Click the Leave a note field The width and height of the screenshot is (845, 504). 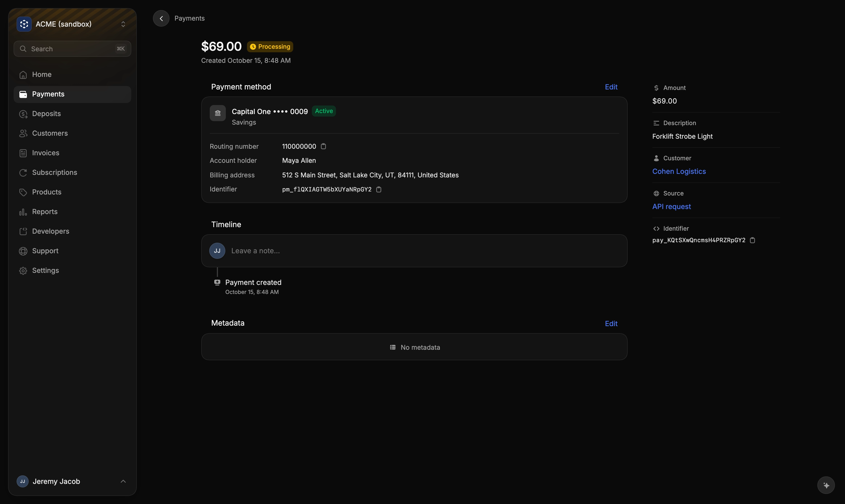point(414,251)
